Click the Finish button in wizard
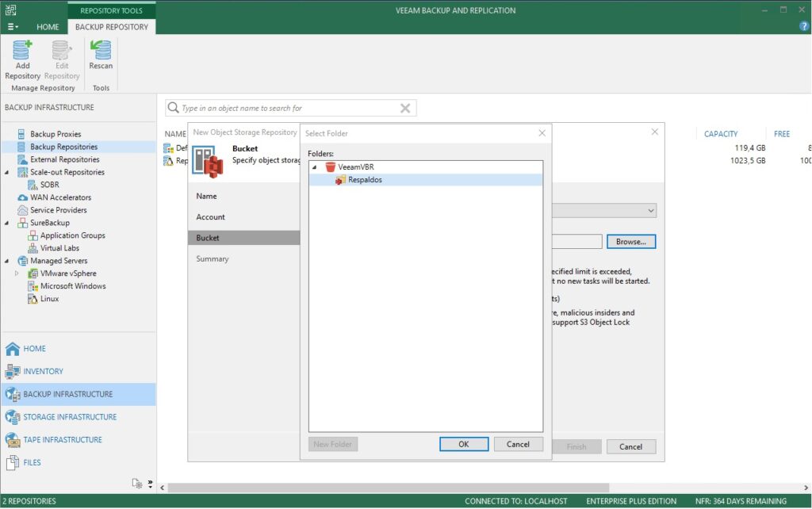812x509 pixels. (x=576, y=447)
